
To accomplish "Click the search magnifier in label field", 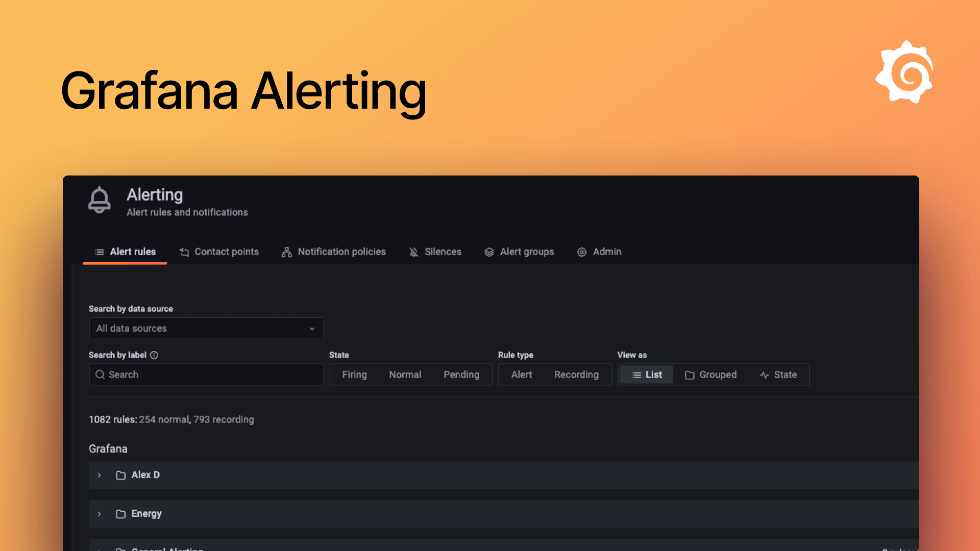I will click(x=100, y=374).
